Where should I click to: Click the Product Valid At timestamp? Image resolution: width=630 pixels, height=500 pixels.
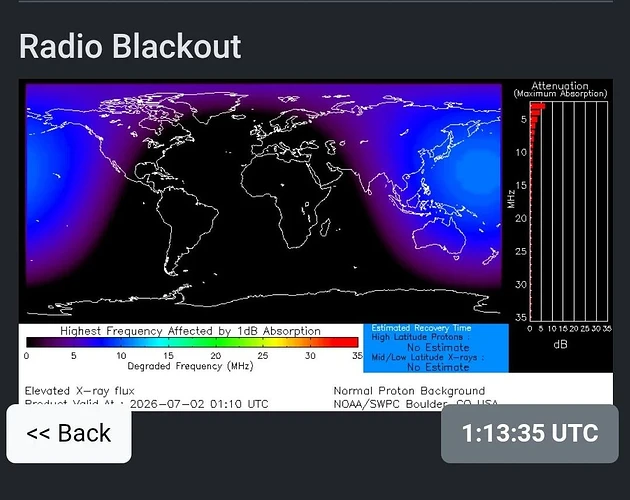147,404
